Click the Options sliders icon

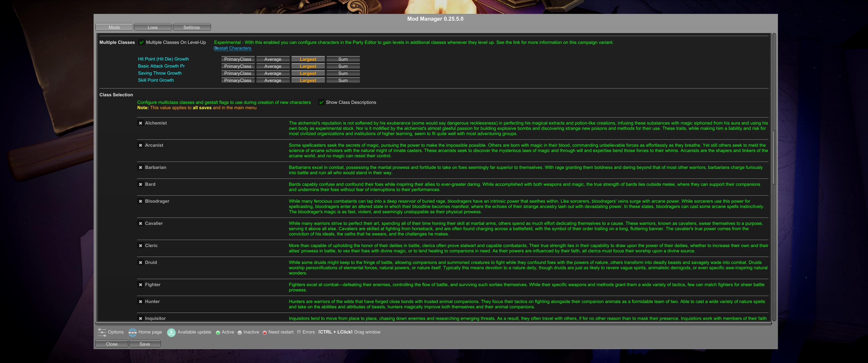pos(102,332)
